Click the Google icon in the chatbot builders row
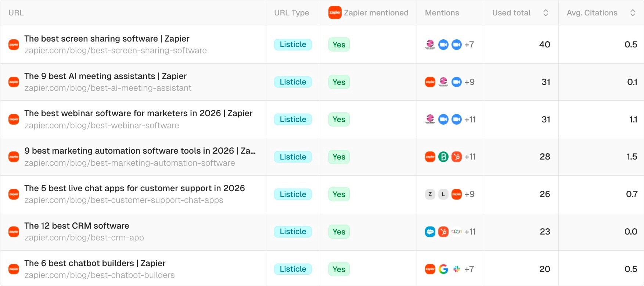The image size is (644, 286). (443, 269)
